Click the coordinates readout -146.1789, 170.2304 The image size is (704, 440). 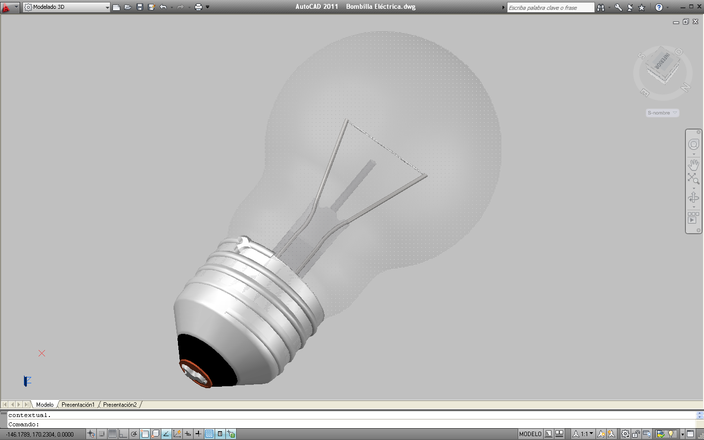[40, 434]
